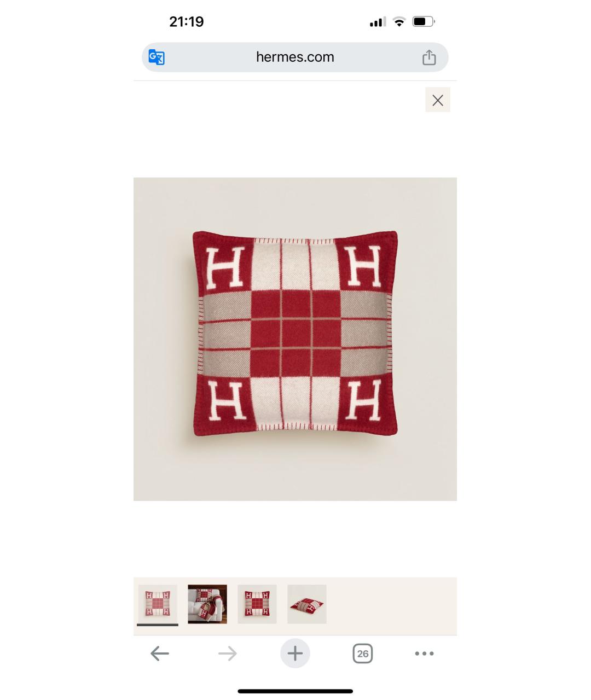591x700 pixels.
Task: Tap the 21:19 clock in status bar
Action: coord(187,22)
